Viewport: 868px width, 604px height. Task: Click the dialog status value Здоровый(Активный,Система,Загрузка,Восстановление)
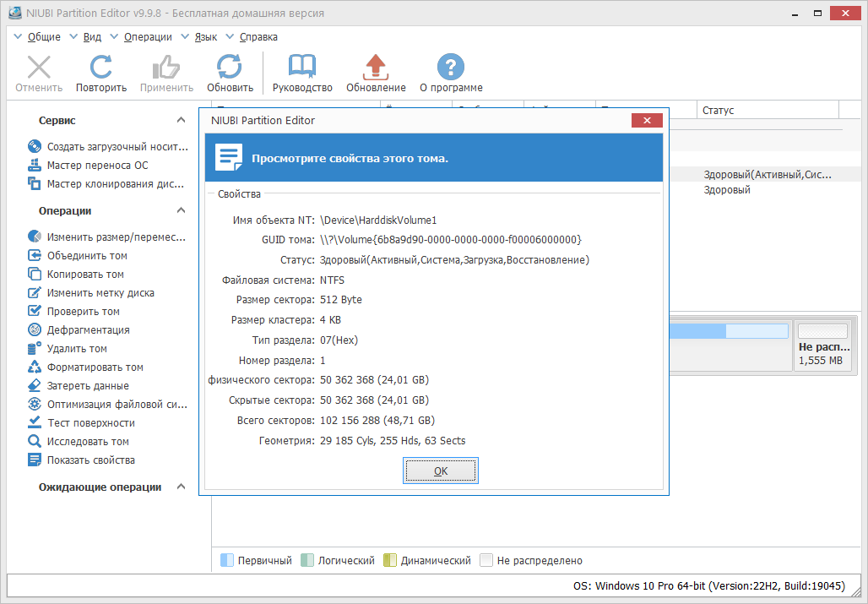pyautogui.click(x=454, y=259)
